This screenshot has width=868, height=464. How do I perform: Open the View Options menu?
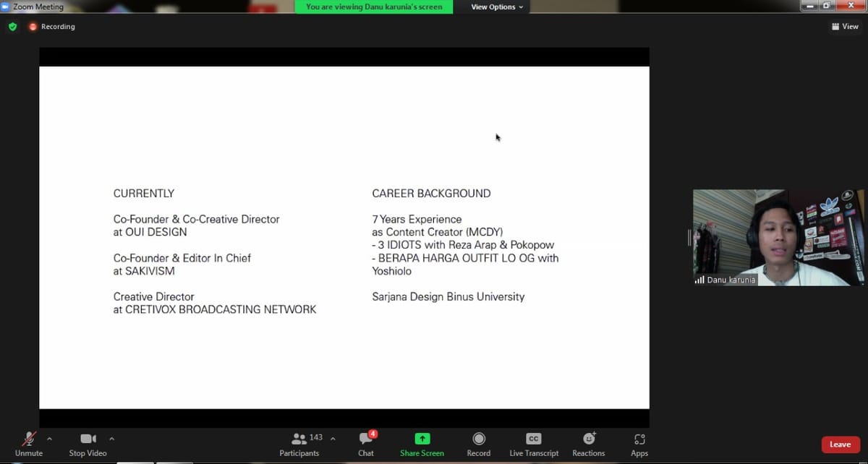coord(497,7)
